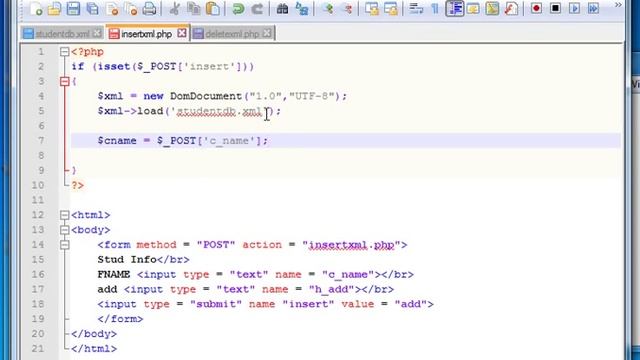Close all documents via toolbar

131,9
